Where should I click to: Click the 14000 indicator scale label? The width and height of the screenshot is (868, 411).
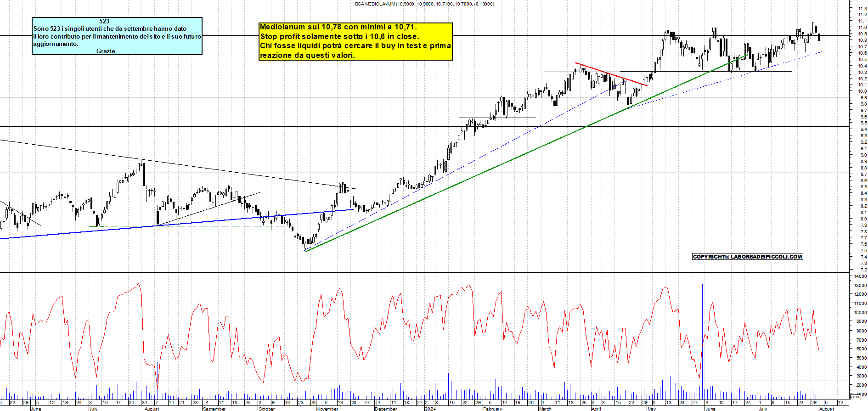(860, 276)
